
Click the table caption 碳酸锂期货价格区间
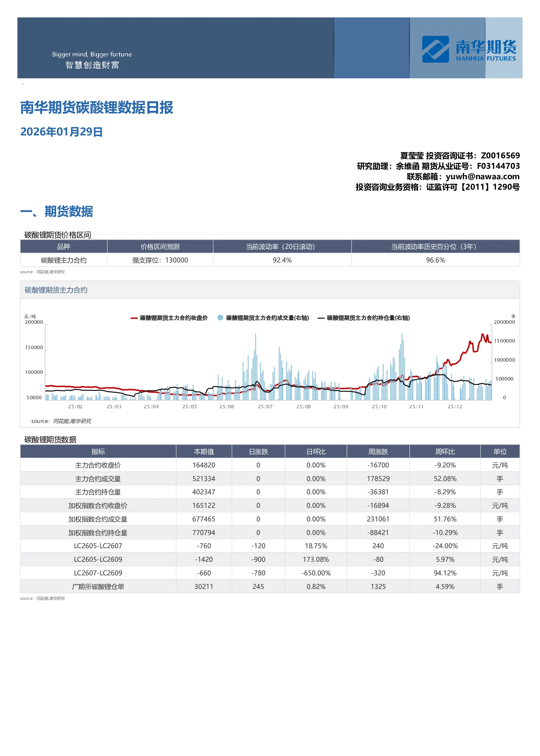pyautogui.click(x=58, y=235)
